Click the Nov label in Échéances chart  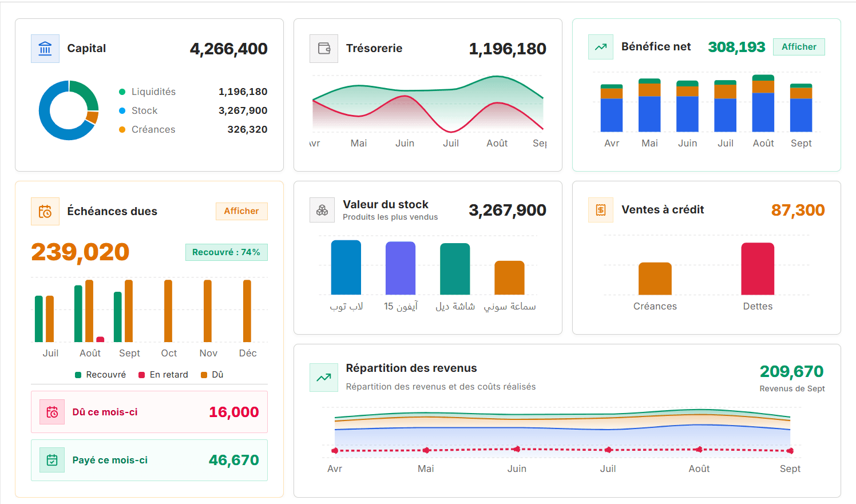(x=208, y=354)
